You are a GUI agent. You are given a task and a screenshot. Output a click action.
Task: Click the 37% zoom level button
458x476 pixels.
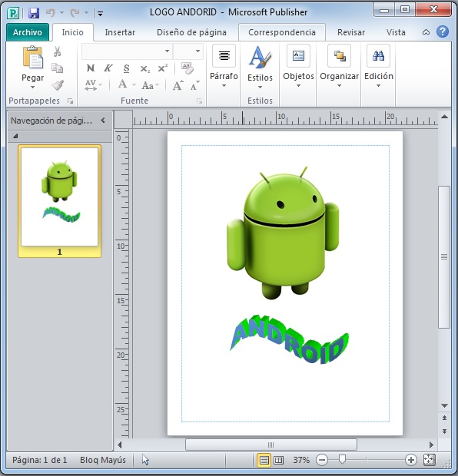(x=301, y=460)
